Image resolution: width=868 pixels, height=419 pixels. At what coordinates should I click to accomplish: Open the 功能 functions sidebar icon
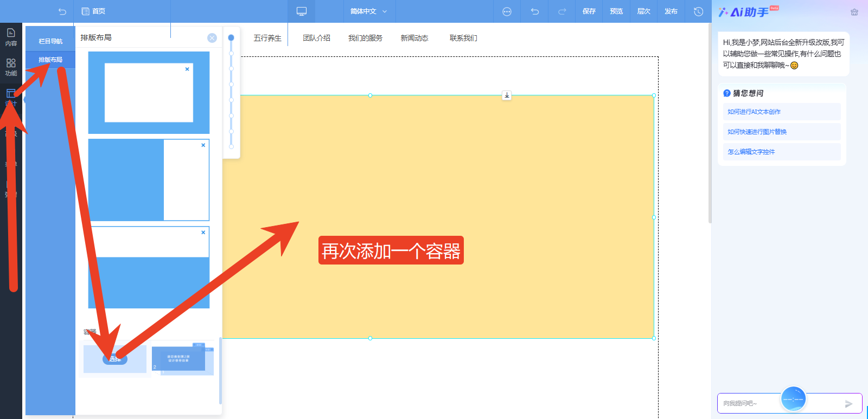click(11, 67)
